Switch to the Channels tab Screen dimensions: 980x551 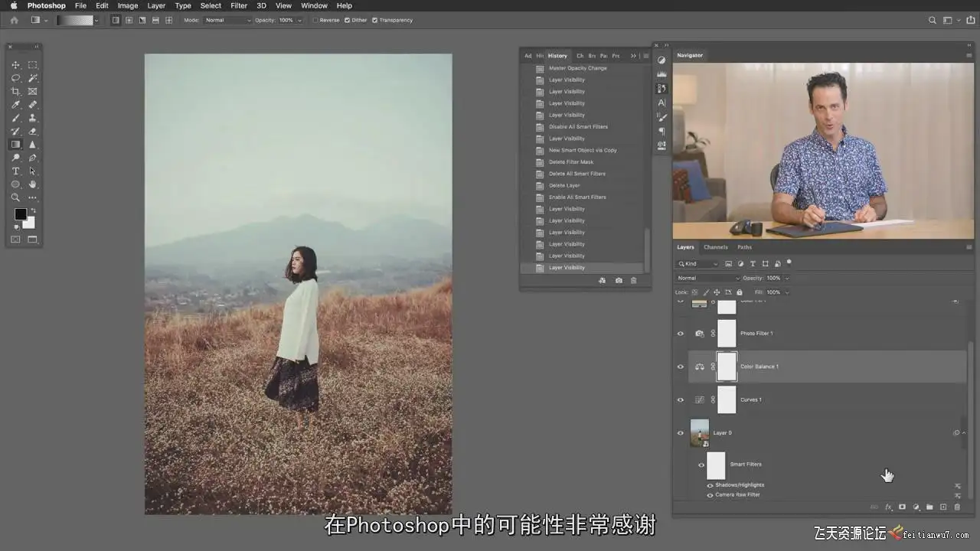[716, 247]
